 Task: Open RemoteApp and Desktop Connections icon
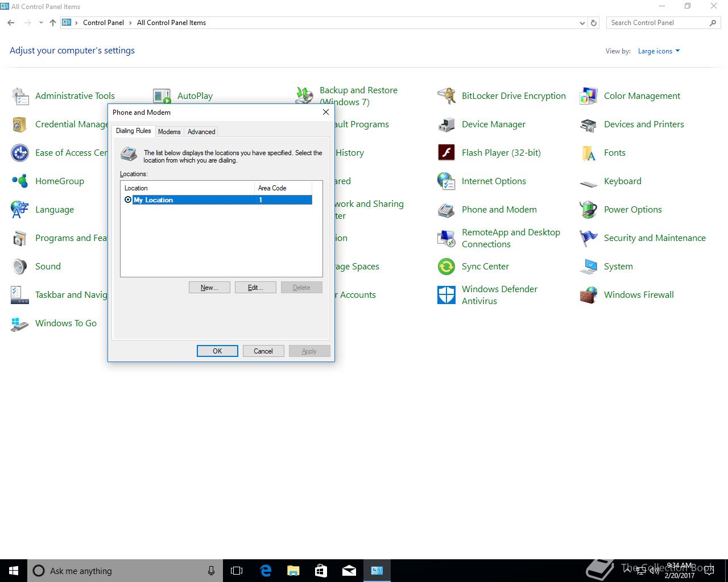point(446,238)
